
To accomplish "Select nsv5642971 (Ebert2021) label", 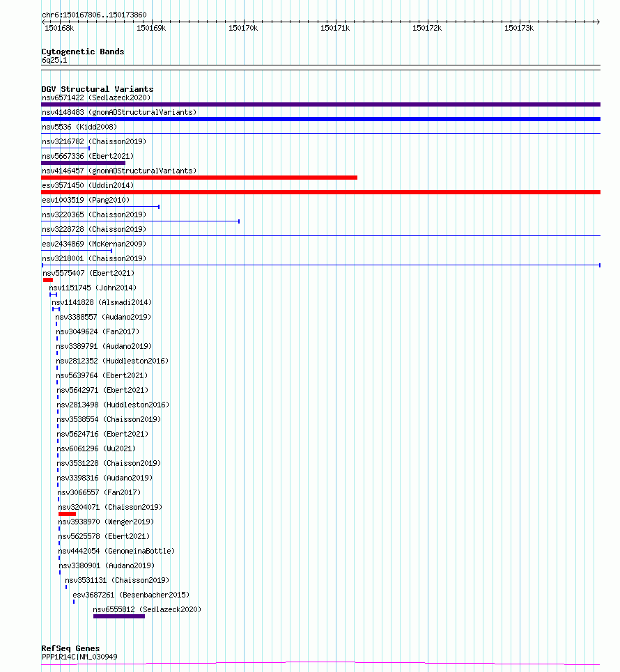I will [102, 390].
